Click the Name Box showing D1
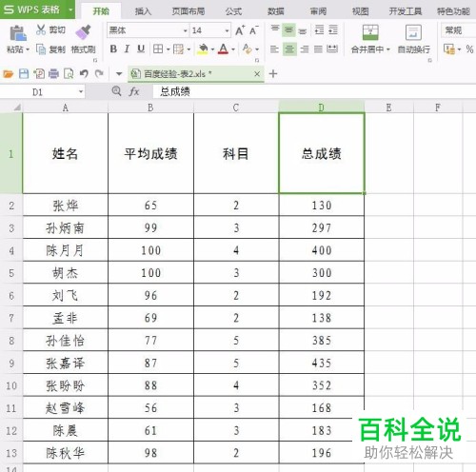 click(x=38, y=92)
